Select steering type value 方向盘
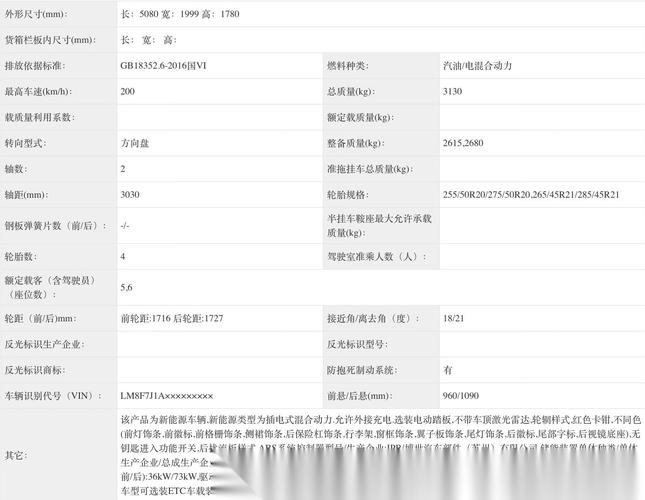 (x=135, y=143)
